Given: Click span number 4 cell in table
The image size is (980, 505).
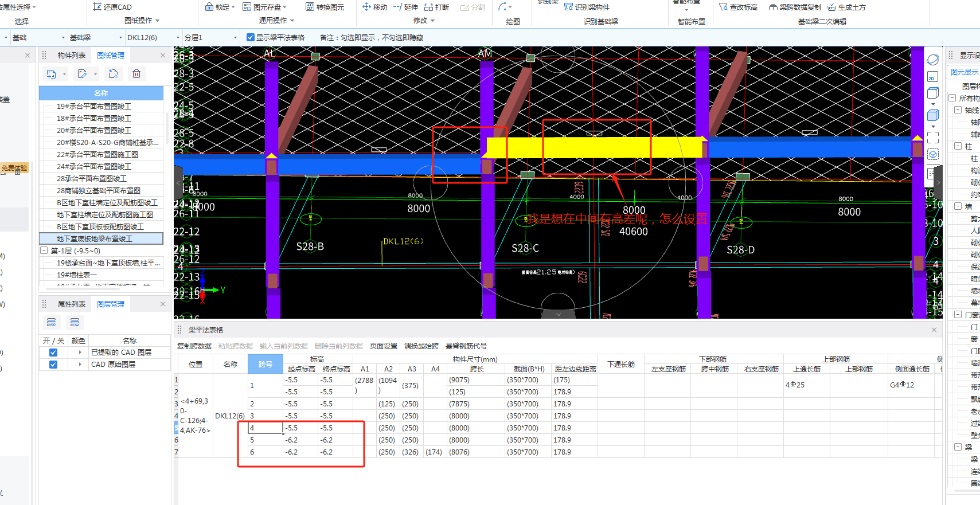Looking at the screenshot, I should point(266,428).
